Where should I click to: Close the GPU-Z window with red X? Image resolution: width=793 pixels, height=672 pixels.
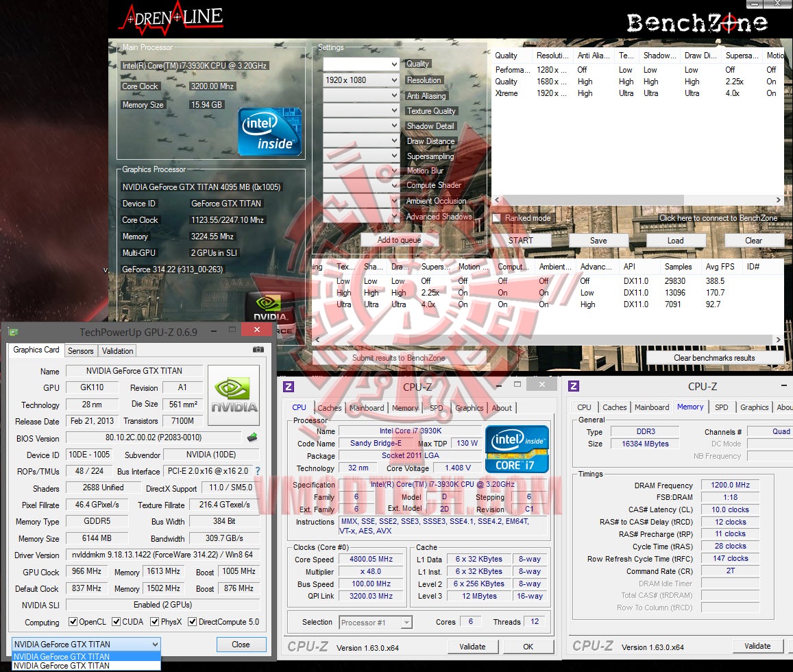point(257,330)
